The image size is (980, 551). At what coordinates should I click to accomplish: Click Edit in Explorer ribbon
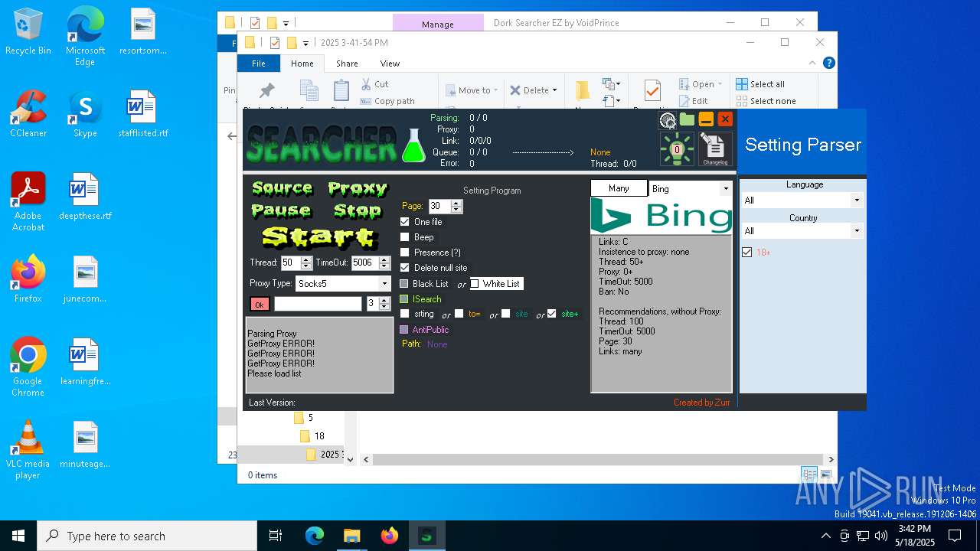[693, 101]
